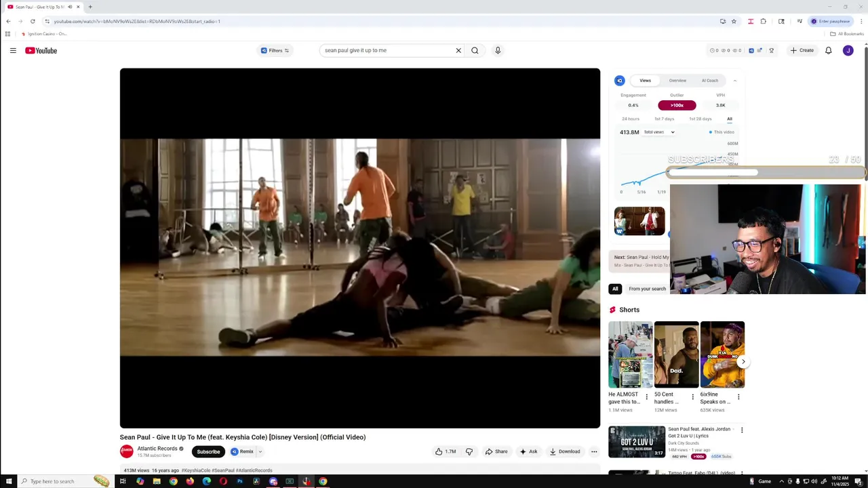This screenshot has width=868, height=488.
Task: Open Firefox from taskbar
Action: point(190,481)
